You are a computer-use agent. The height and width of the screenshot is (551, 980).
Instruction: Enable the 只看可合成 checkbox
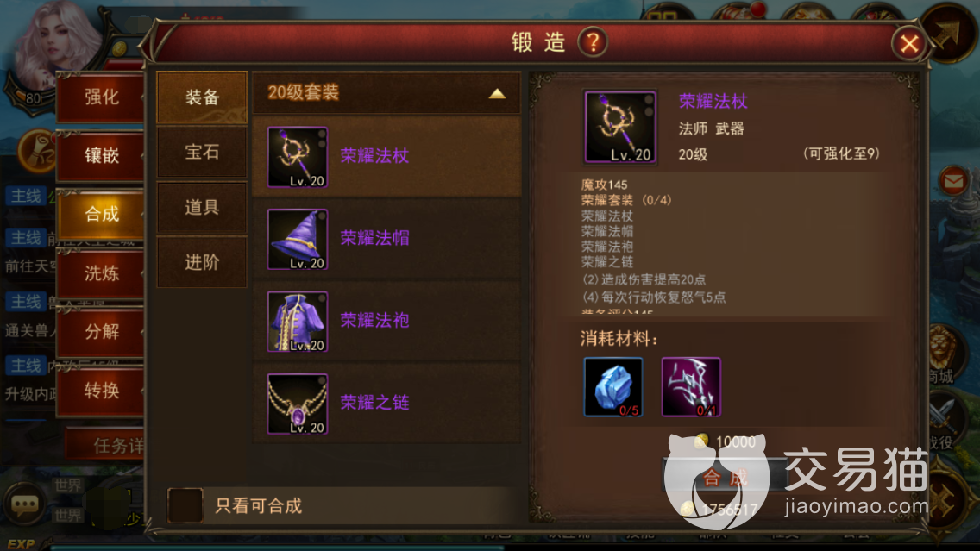[x=185, y=505]
